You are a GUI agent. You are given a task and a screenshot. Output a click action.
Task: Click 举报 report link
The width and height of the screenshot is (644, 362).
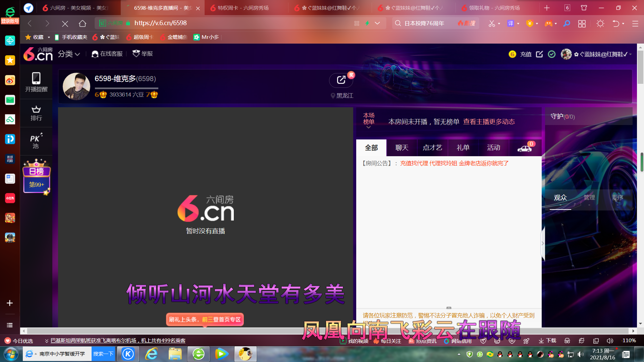pyautogui.click(x=143, y=54)
